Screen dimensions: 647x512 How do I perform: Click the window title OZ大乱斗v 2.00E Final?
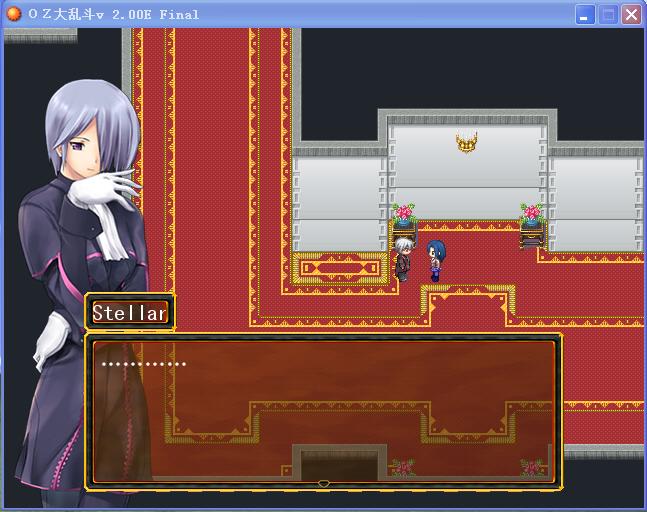coord(113,15)
